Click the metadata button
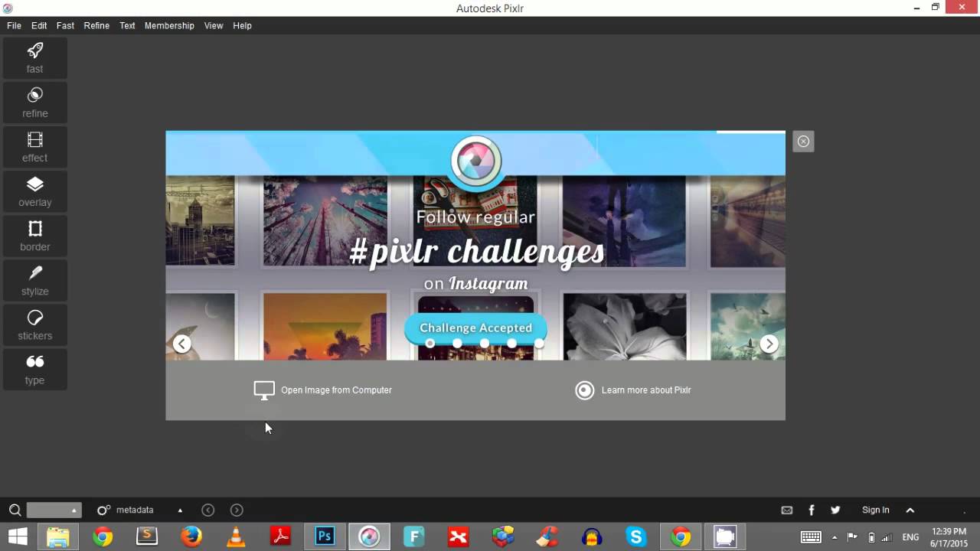The image size is (980, 551). [126, 510]
